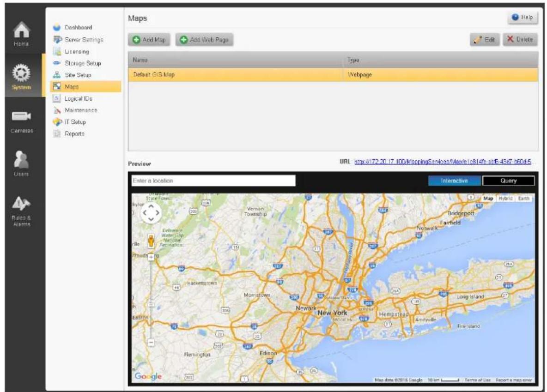
Task: Open the Dashboard menu item
Action: pos(78,28)
